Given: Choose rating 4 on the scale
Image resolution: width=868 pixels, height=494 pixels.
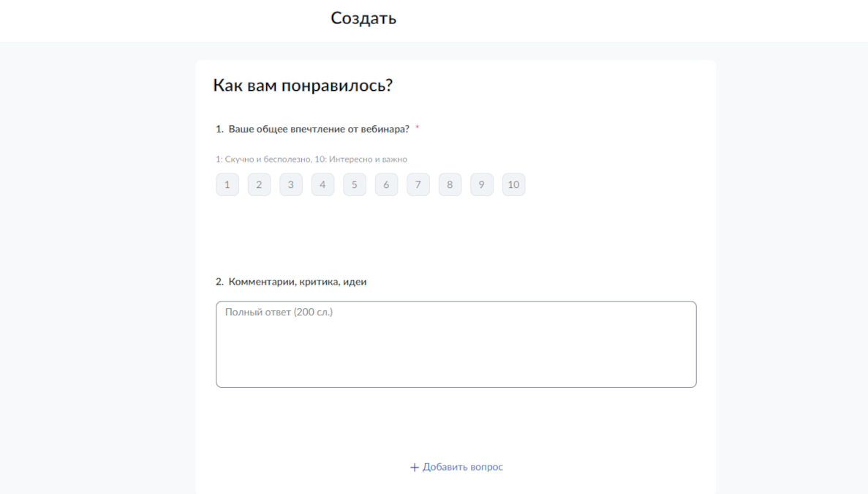Looking at the screenshot, I should click(x=322, y=184).
